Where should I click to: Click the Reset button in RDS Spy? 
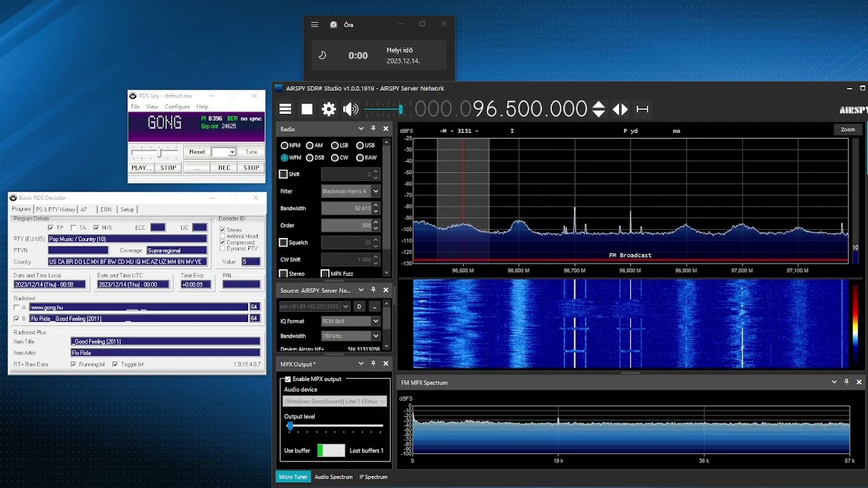[197, 152]
